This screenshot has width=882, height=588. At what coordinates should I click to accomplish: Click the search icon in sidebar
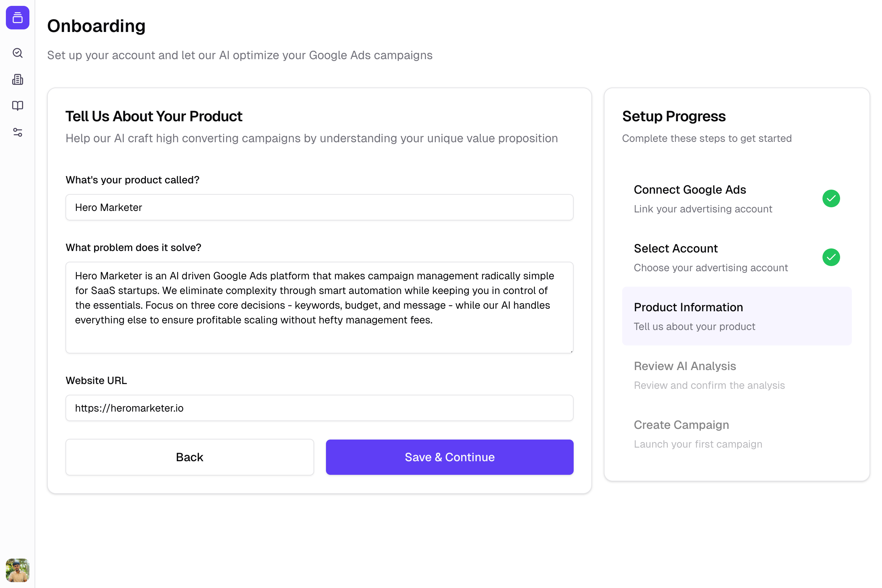(18, 53)
